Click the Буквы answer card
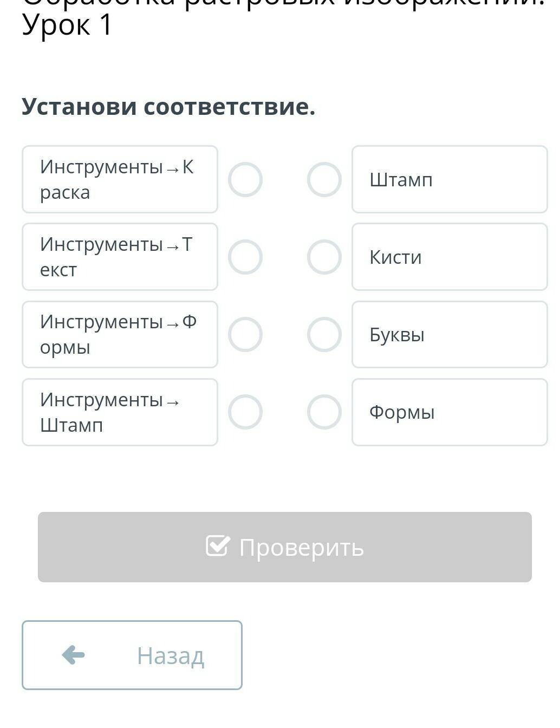Viewport: 560px width, 728px height. pyautogui.click(x=450, y=334)
